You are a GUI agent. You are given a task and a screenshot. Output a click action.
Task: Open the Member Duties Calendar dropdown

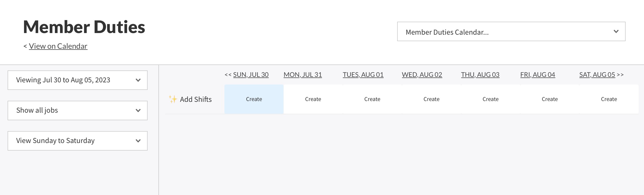[511, 32]
